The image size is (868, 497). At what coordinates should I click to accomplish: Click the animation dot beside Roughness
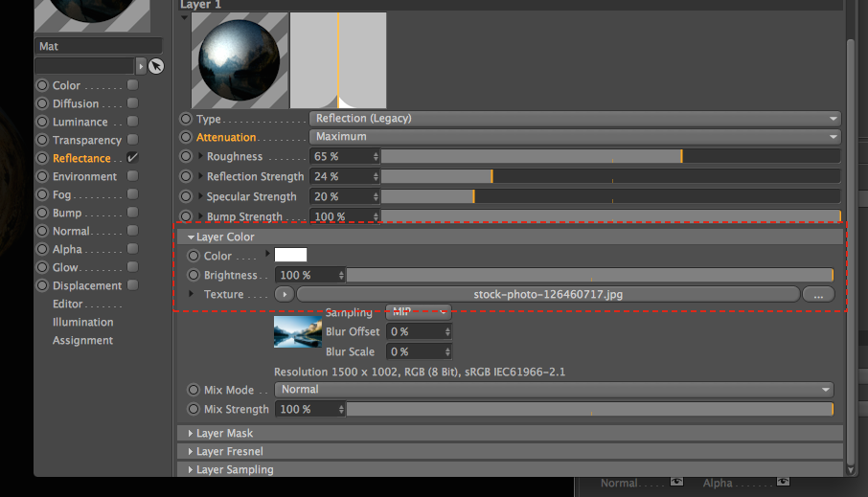click(x=186, y=157)
